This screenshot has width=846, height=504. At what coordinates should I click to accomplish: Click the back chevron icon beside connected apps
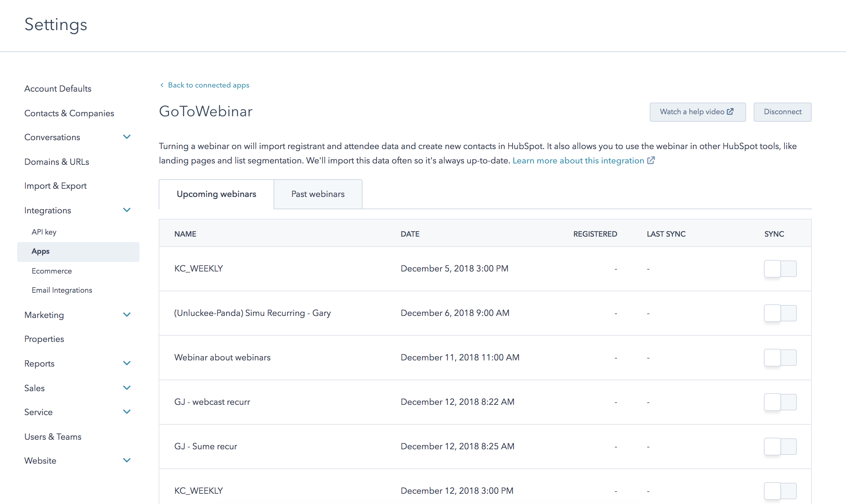[x=162, y=85]
